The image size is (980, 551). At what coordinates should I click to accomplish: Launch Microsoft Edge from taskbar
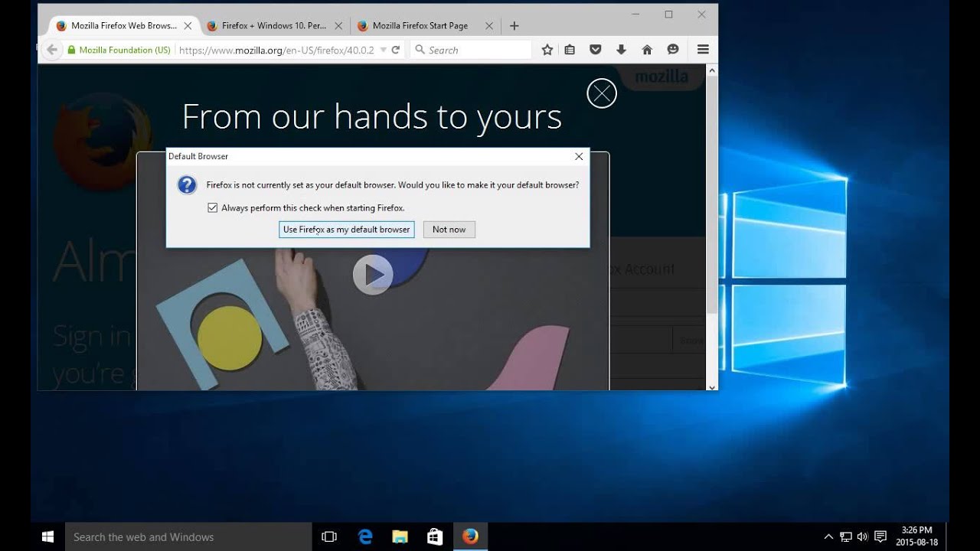pos(365,536)
